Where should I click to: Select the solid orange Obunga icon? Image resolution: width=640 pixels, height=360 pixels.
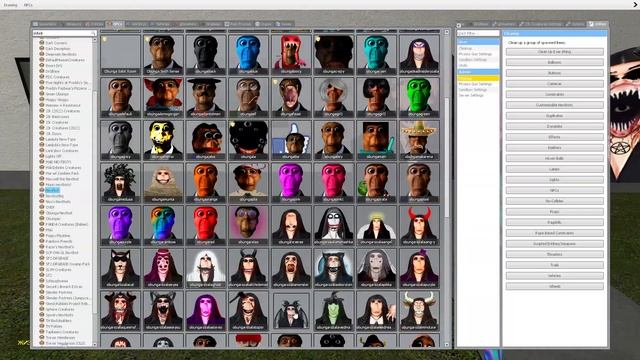206,182
